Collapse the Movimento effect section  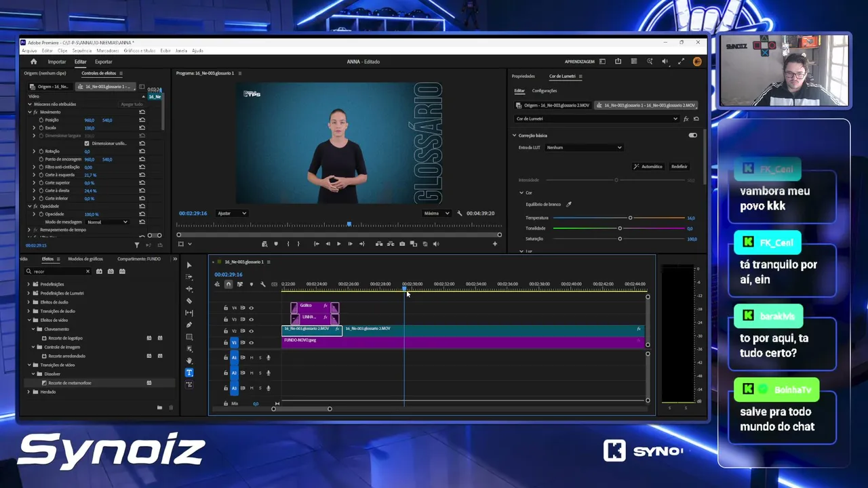[29, 112]
